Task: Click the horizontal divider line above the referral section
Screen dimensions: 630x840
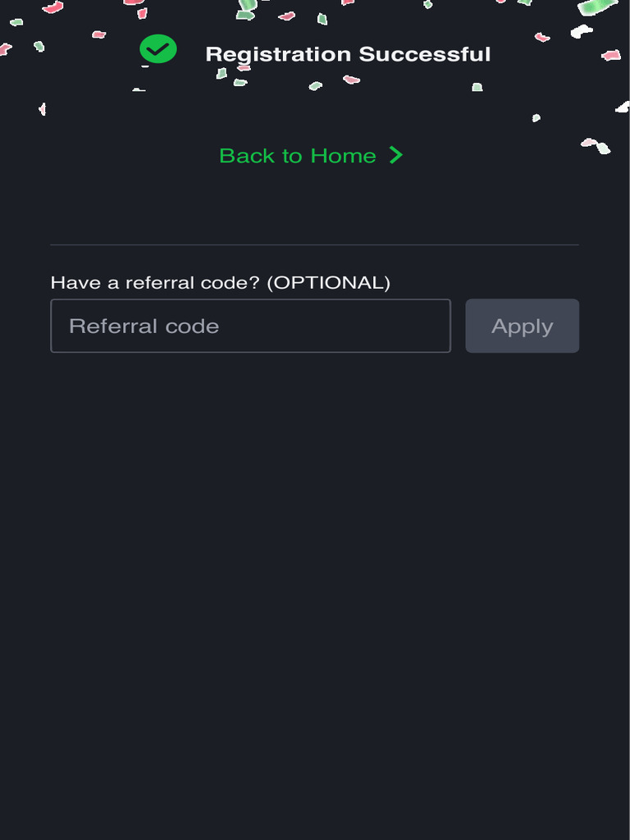Action: tap(314, 244)
